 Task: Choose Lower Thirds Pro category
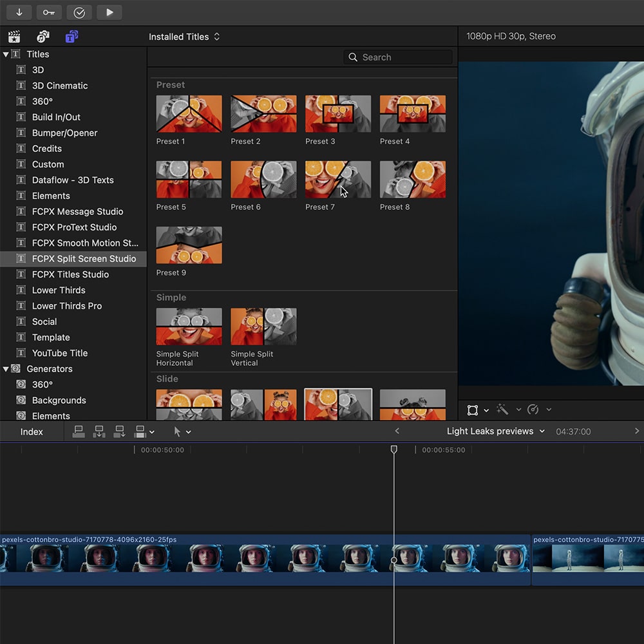[67, 306]
